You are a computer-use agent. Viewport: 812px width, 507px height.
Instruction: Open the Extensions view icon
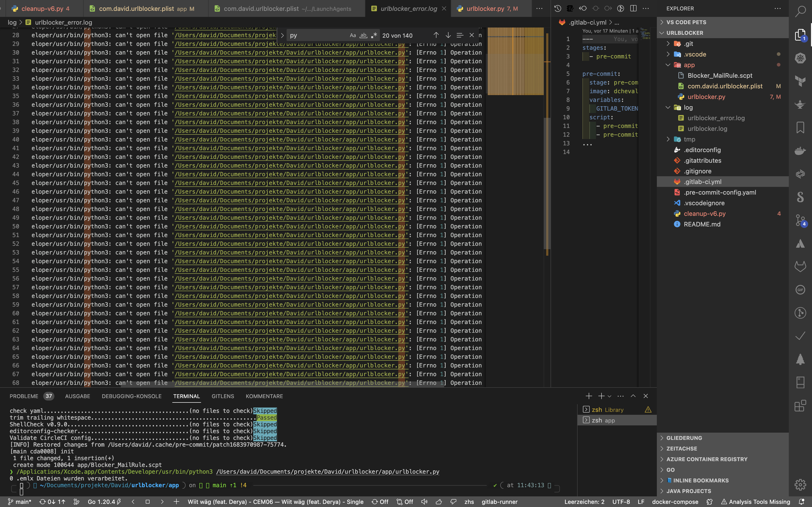[800, 405]
